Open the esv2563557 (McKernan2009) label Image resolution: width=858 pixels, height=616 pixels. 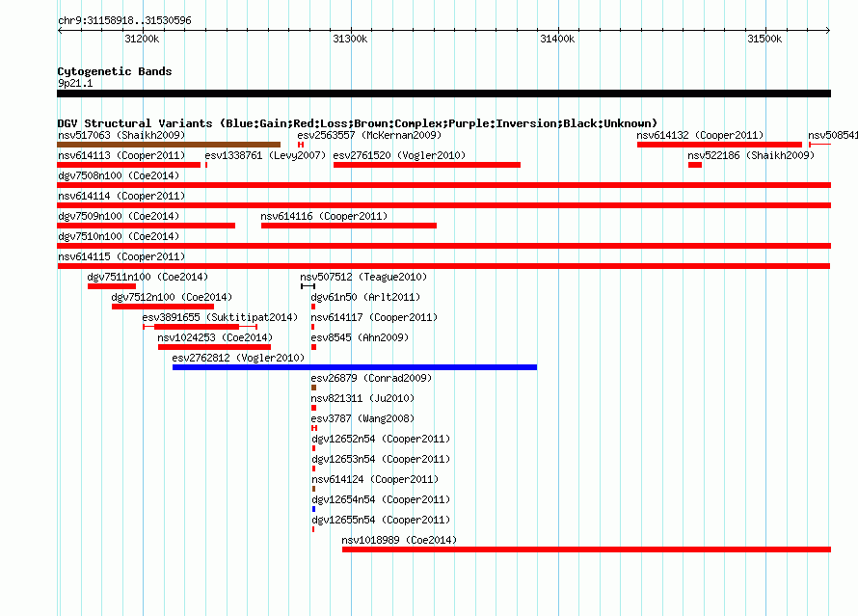[369, 135]
